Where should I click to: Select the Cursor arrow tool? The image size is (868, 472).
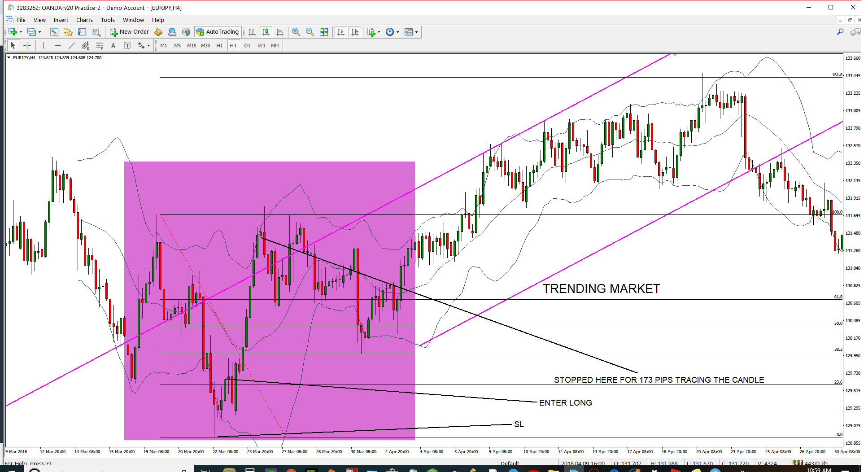pyautogui.click(x=13, y=45)
